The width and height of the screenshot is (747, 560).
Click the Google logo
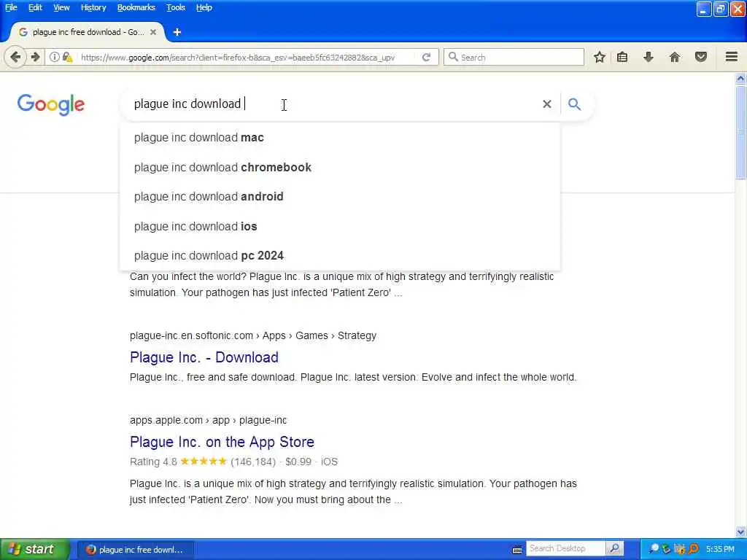(51, 104)
